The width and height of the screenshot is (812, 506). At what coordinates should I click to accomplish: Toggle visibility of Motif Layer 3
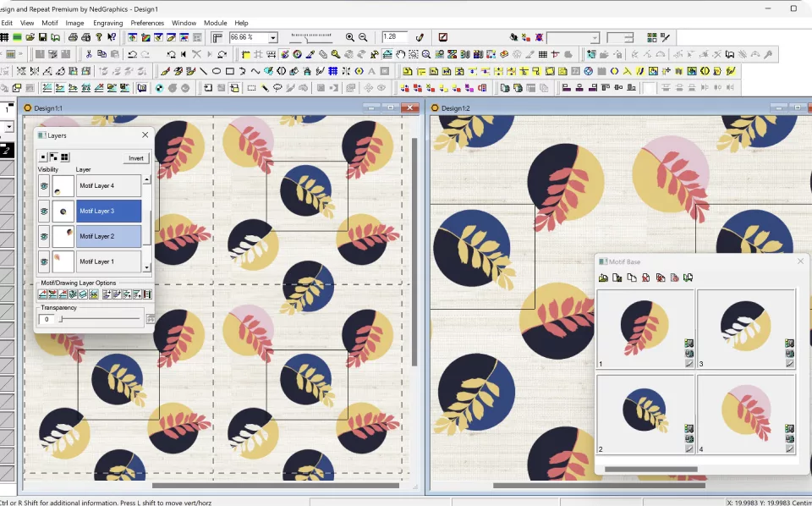click(44, 211)
